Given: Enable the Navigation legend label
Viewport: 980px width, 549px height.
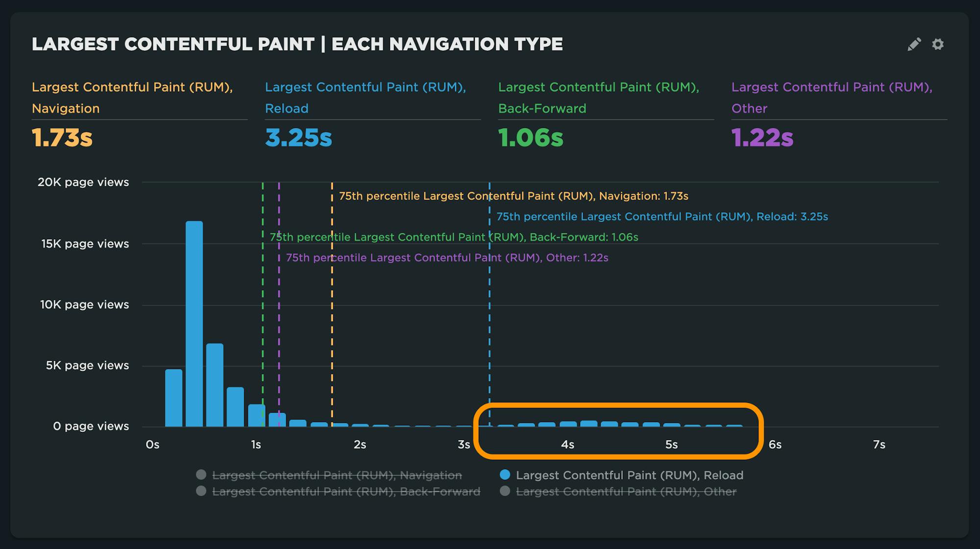Looking at the screenshot, I should 337,475.
